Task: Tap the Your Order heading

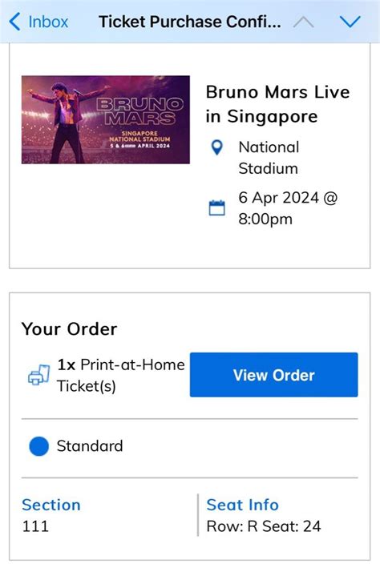Action: click(x=70, y=329)
